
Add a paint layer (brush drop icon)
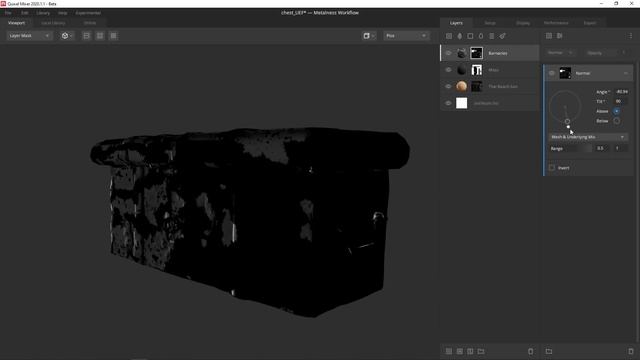460,36
